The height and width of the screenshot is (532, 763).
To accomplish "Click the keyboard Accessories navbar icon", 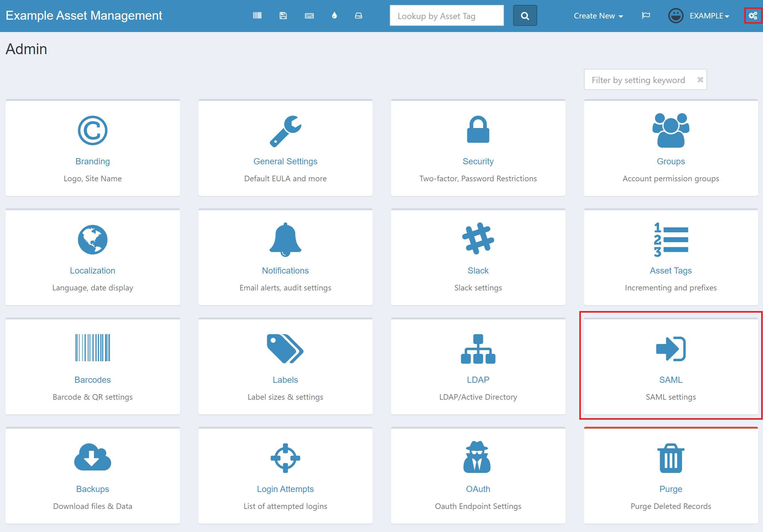I will coord(309,16).
